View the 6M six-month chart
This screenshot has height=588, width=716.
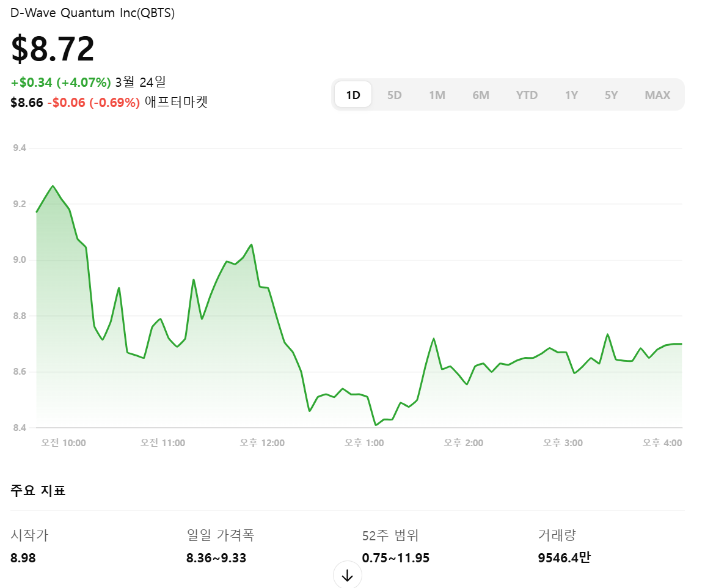[481, 95]
